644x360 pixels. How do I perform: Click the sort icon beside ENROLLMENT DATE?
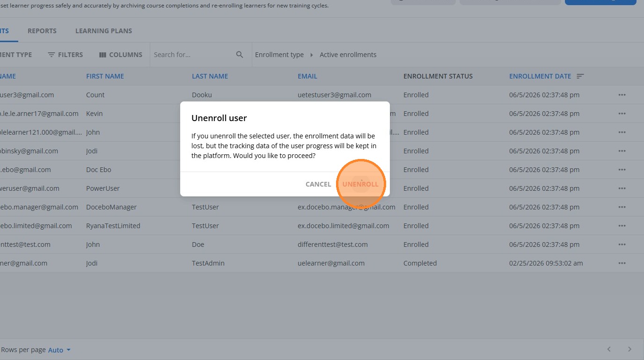(x=580, y=76)
